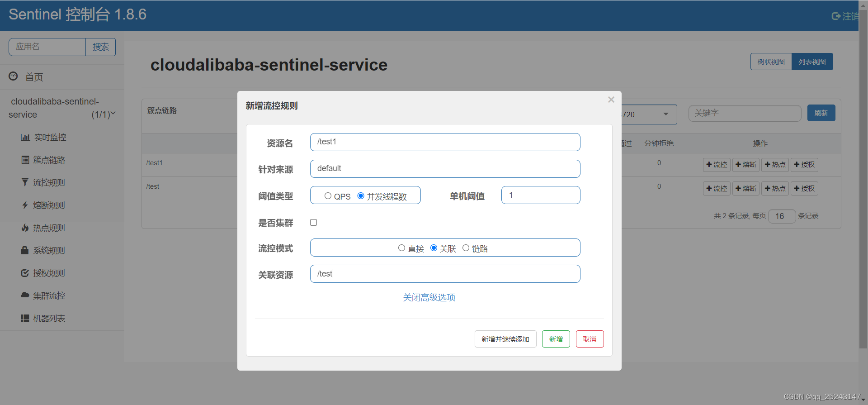
Task: Click the green 新增 button
Action: pyautogui.click(x=556, y=339)
